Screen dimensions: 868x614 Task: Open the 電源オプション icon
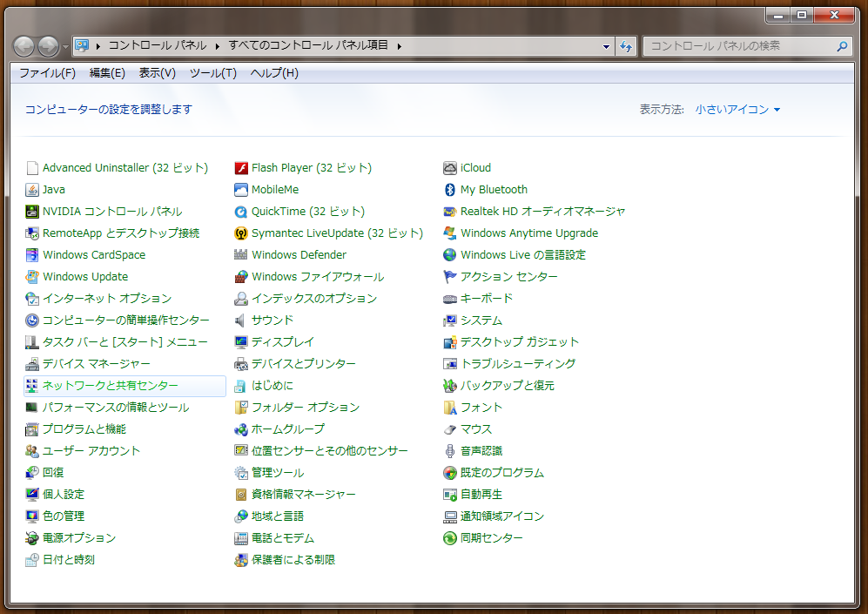32,537
